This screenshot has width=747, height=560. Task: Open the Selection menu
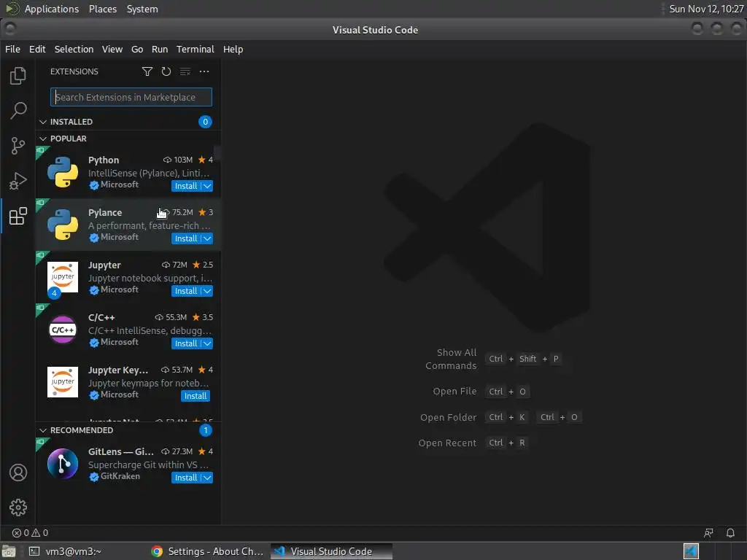(74, 49)
